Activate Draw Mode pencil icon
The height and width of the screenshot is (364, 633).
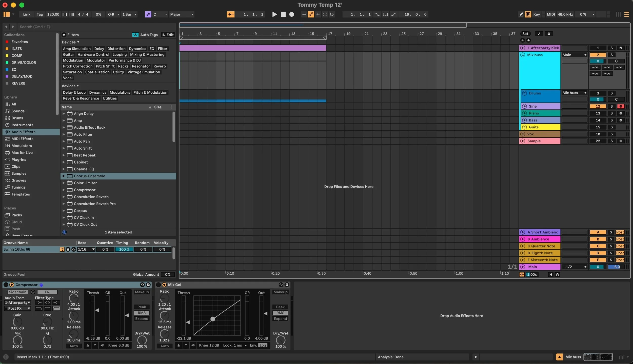[521, 14]
